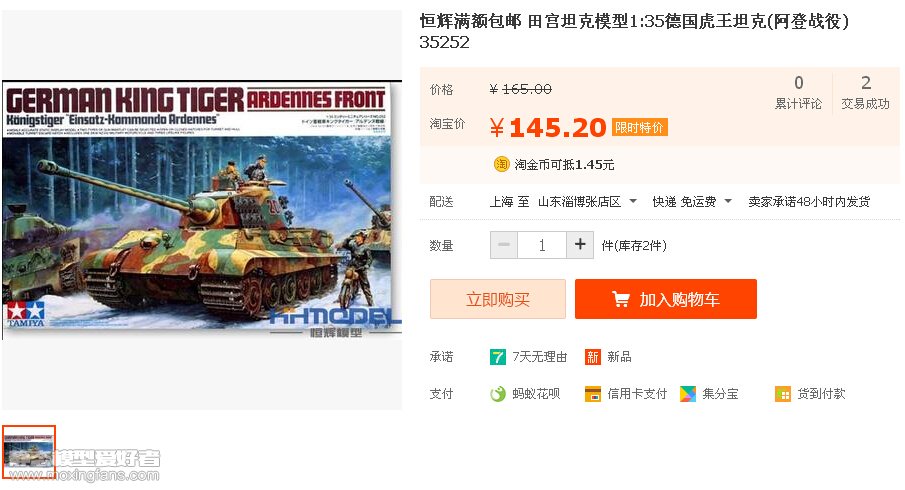The height and width of the screenshot is (490, 905).
Task: Click the 限时特价 limited-time price tag
Action: tap(640, 128)
